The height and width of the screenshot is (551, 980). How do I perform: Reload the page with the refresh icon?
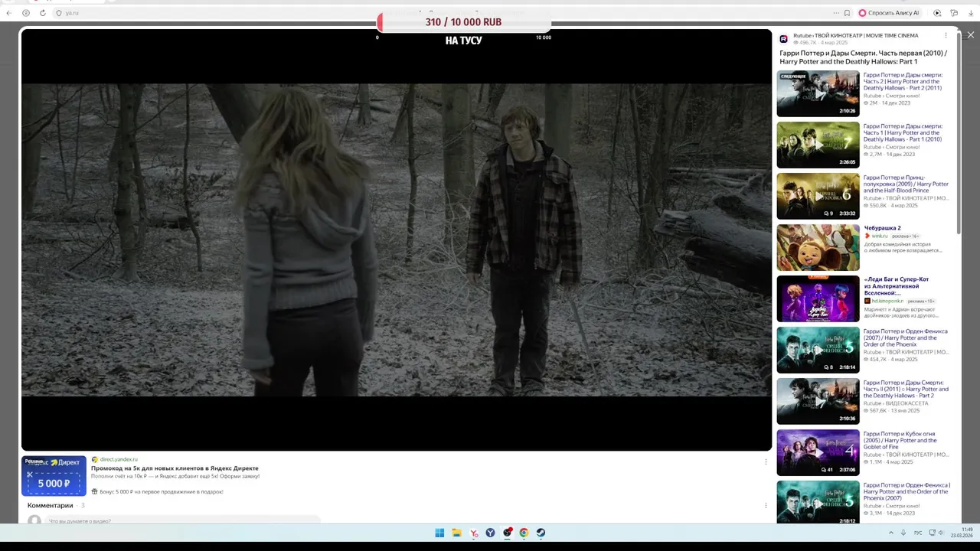[x=43, y=13]
